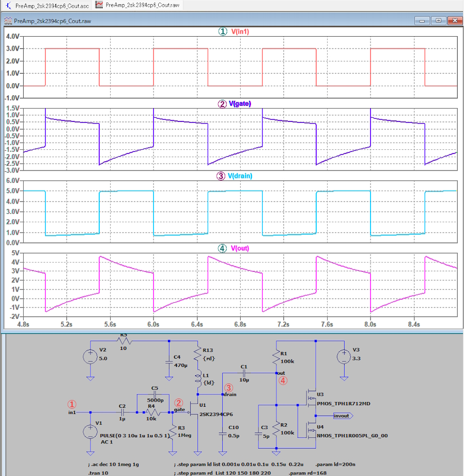This screenshot has height=476, width=464.
Task: Click the waveform window title bar icon
Action: pos(8,21)
